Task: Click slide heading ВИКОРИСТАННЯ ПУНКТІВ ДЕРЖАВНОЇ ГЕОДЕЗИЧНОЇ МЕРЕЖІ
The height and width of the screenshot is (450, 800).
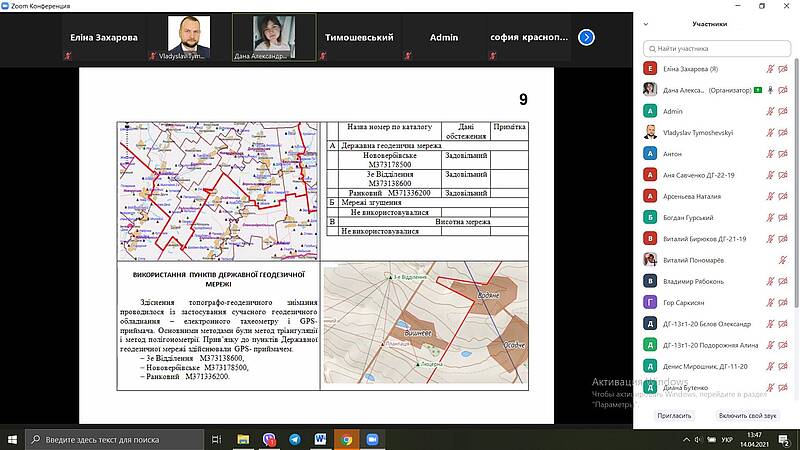Action: pyautogui.click(x=218, y=279)
